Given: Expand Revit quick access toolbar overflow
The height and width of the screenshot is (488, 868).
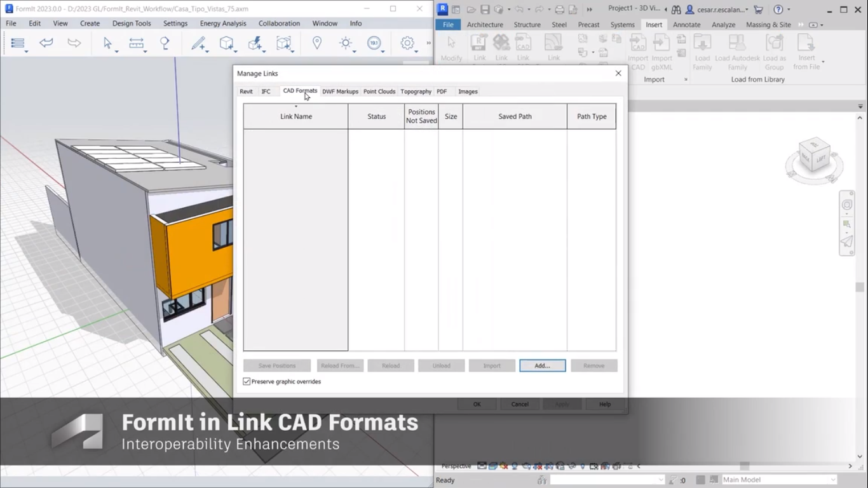Looking at the screenshot, I should pos(589,10).
